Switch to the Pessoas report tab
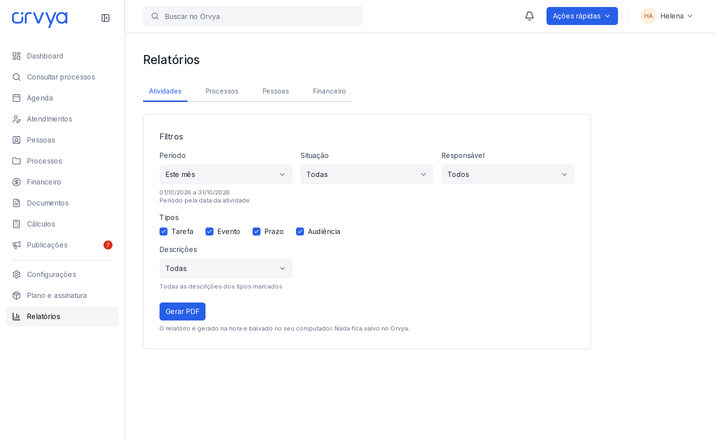 (276, 91)
